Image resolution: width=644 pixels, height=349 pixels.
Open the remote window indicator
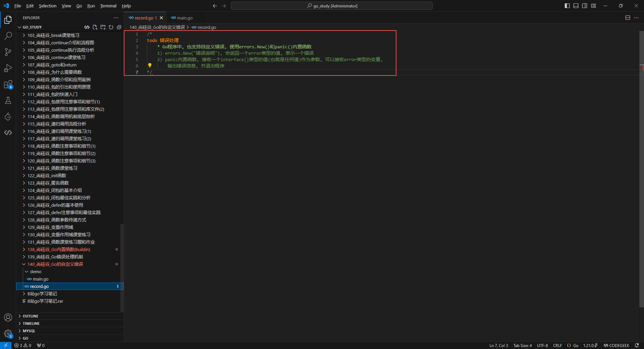pyautogui.click(x=6, y=345)
